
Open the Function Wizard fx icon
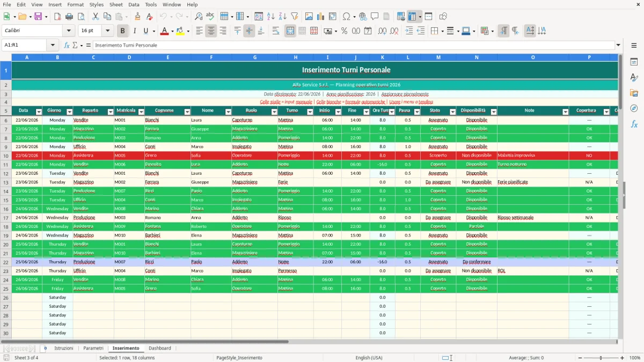(67, 45)
